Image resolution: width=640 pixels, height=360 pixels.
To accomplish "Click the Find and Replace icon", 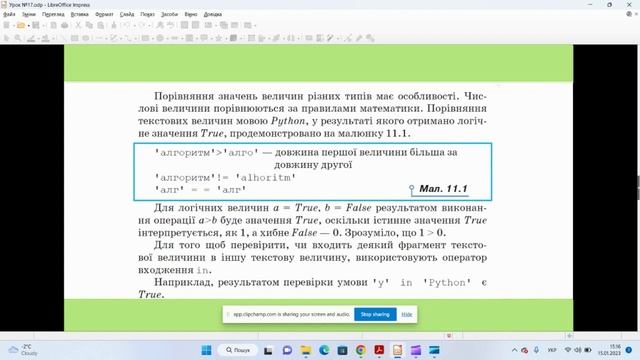I will (160, 25).
